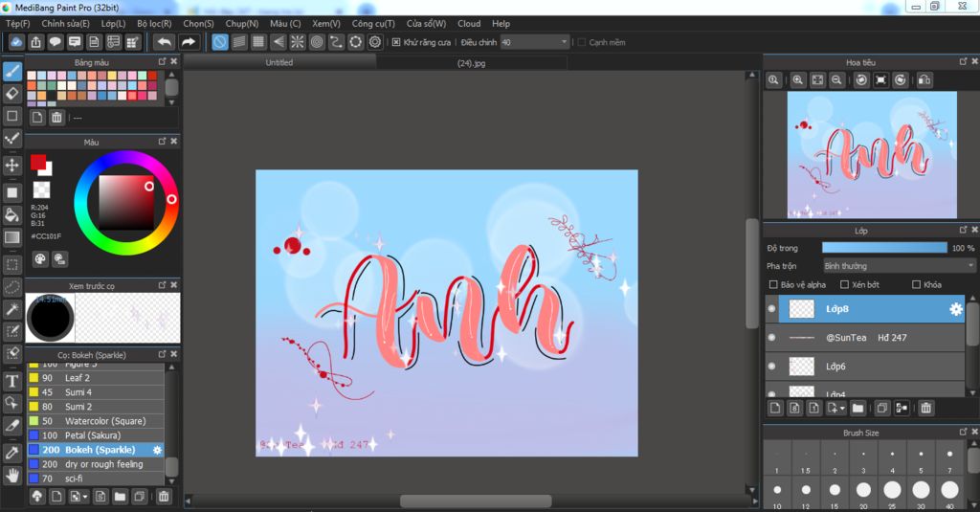
Task: Select the Gradient tool
Action: click(x=12, y=237)
